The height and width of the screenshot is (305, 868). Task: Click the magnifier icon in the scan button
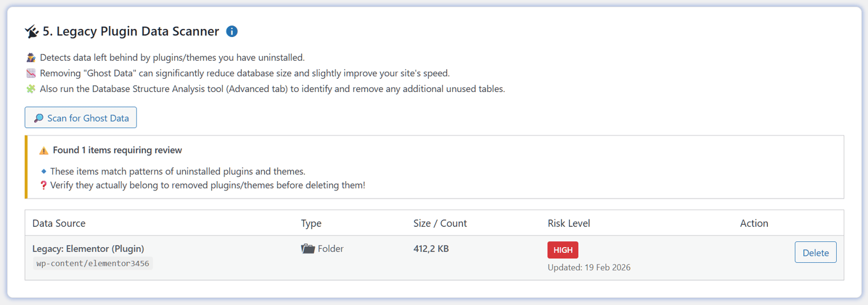(39, 118)
